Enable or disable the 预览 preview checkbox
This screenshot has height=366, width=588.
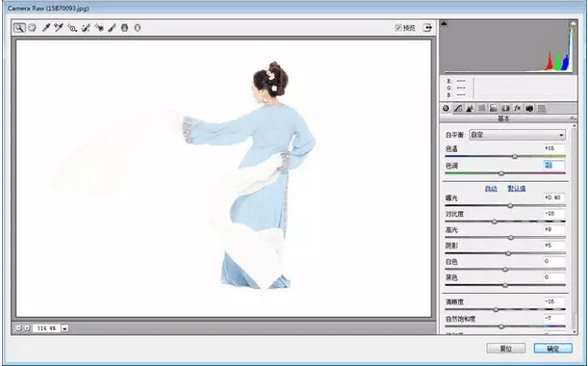click(x=398, y=27)
